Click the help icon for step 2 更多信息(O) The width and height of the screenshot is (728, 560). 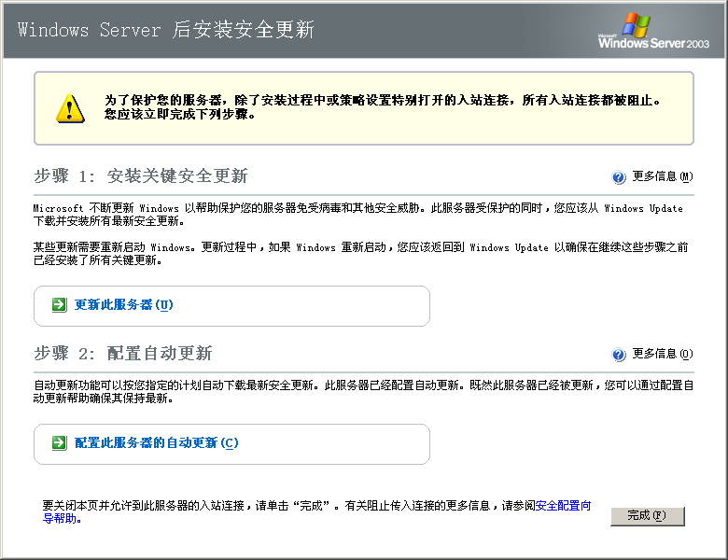coord(619,355)
